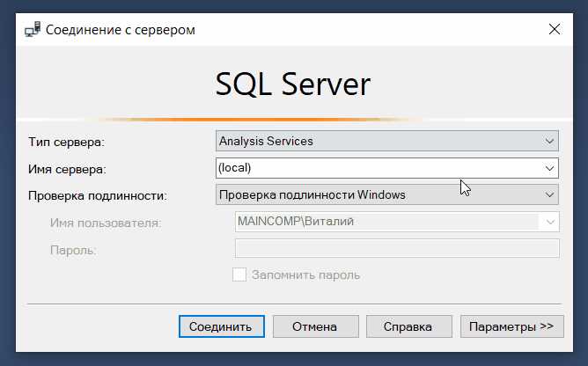Click the Имя сервера label
The image size is (588, 366).
[67, 168]
